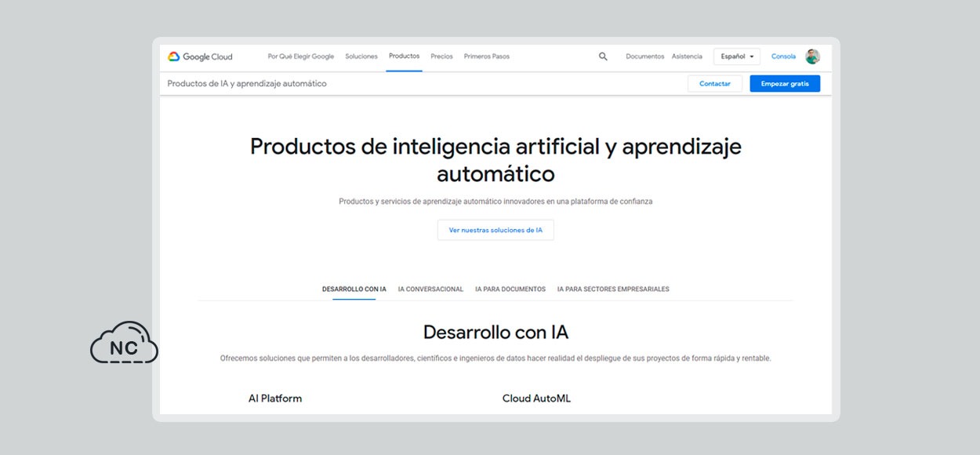Click the paragraph starting Ofrecemos soluciones
Screen dimensions: 980x455
(x=495, y=359)
